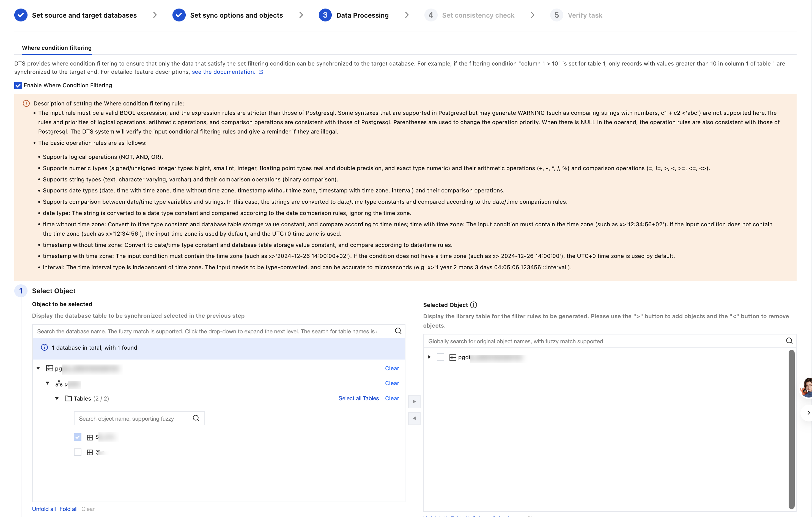The image size is (812, 517).
Task: Expand the pgdt node in Selected Object
Action: tap(429, 357)
